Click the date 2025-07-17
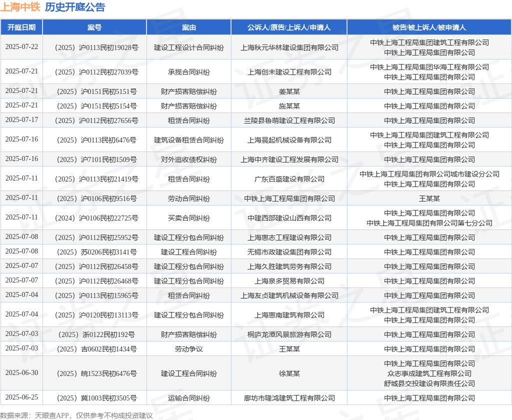This screenshot has width=512, height=420. [x=21, y=120]
